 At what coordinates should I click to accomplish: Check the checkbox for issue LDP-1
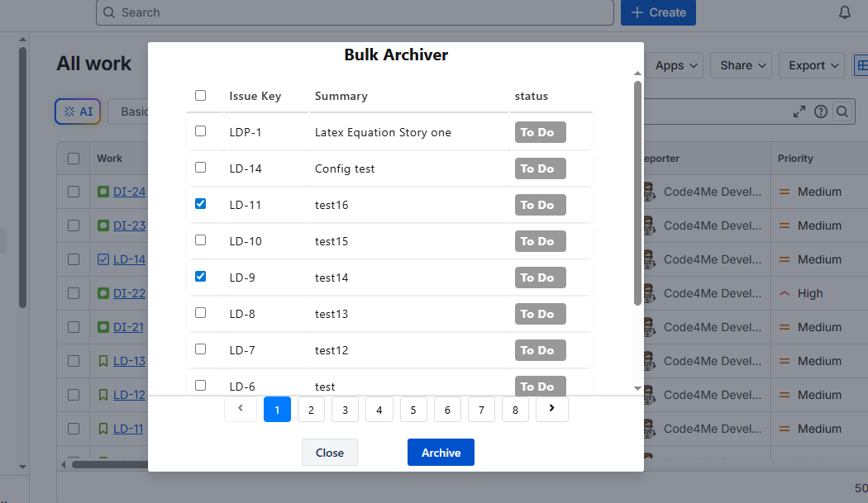(x=200, y=130)
